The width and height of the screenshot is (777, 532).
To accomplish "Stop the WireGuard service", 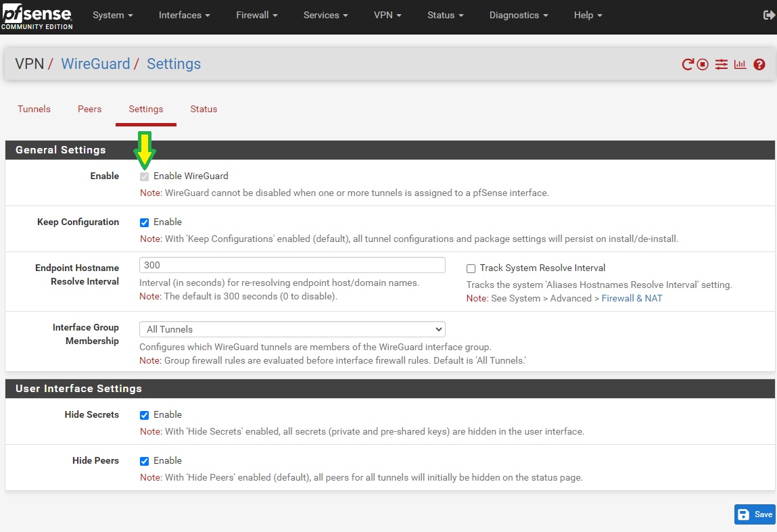I will 703,64.
